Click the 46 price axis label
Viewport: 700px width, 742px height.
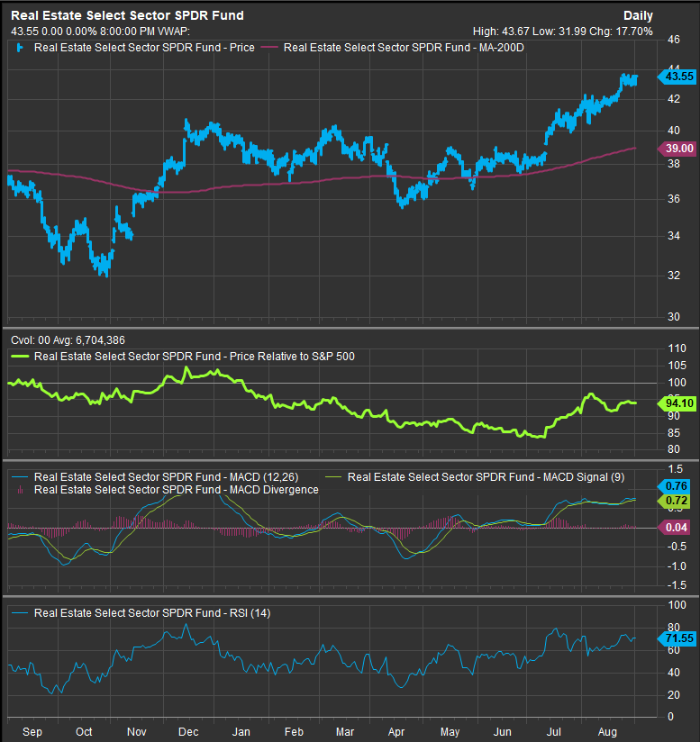pos(674,40)
